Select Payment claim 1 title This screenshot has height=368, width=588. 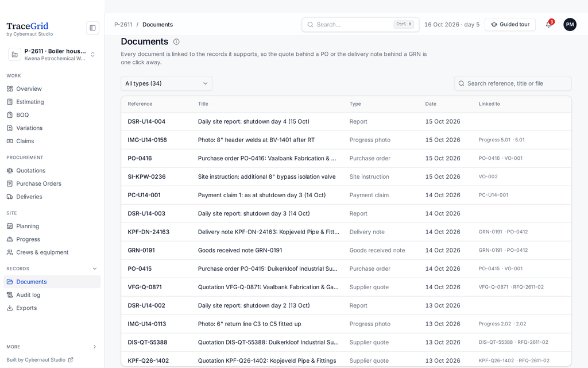262,195
